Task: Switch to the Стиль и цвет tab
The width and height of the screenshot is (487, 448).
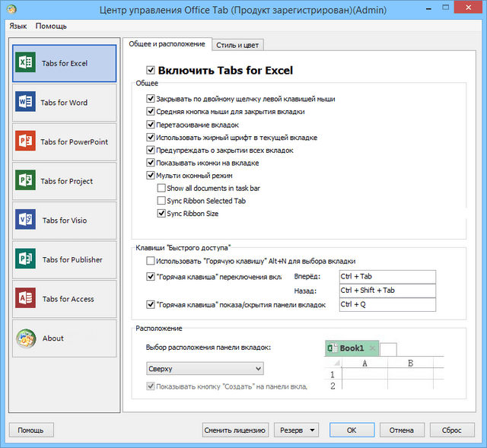Action: (x=238, y=45)
